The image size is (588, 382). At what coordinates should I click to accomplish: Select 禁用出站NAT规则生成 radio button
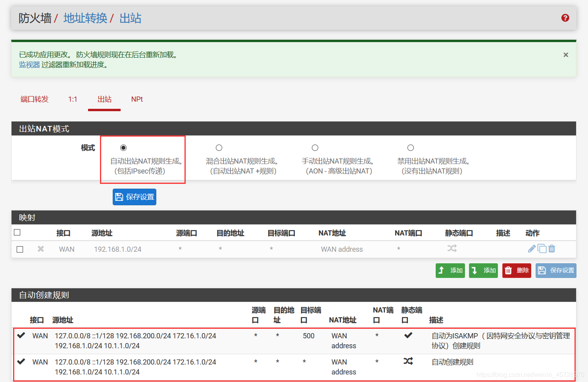[x=411, y=148]
